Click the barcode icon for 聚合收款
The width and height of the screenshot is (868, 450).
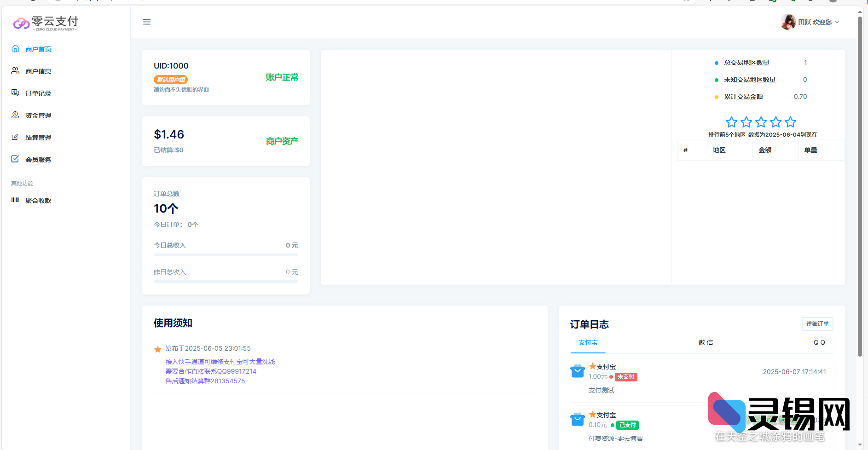(15, 200)
